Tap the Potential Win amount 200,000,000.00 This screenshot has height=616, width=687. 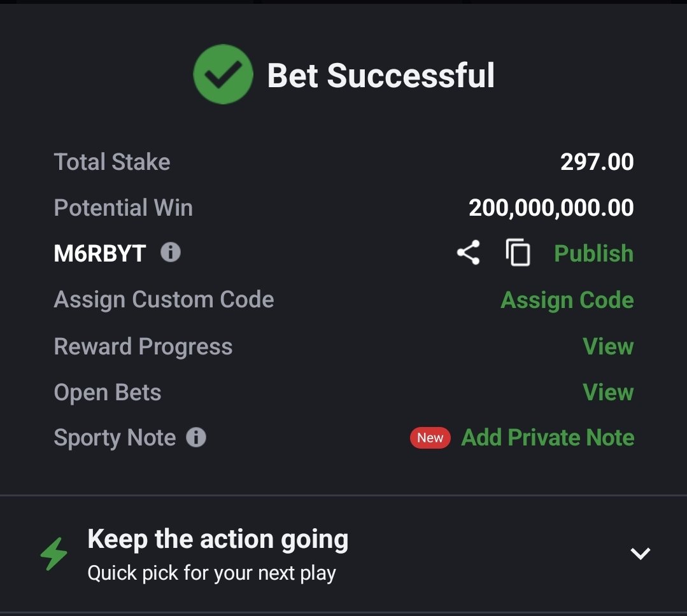coord(551,207)
